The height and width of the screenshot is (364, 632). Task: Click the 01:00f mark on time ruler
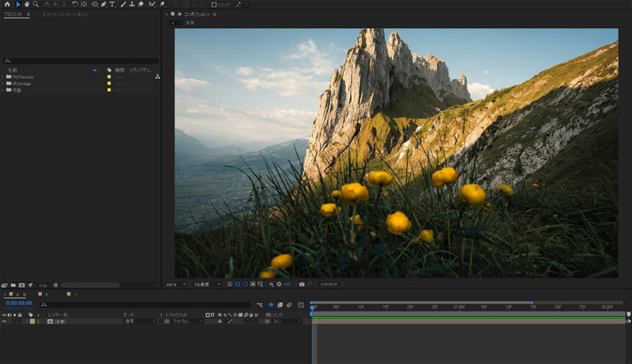(x=459, y=307)
